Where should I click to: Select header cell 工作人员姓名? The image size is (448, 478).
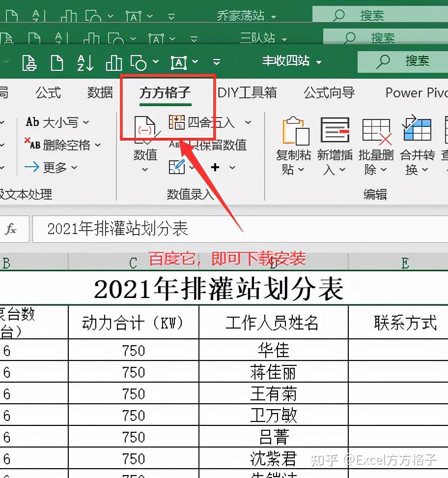coord(273,323)
